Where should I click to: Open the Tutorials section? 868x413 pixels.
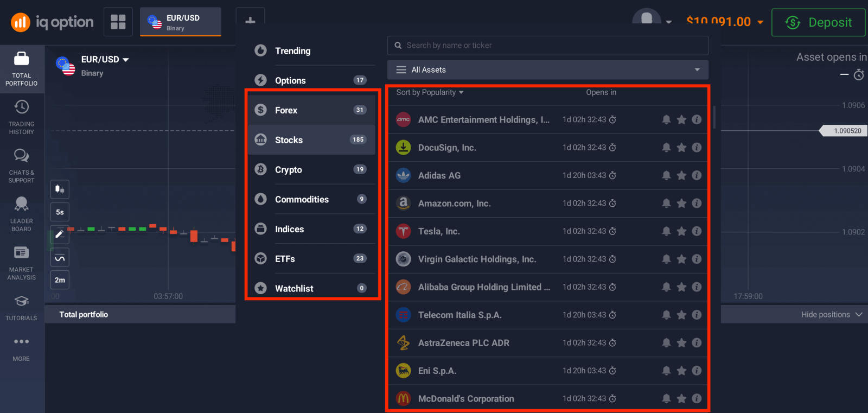point(22,308)
